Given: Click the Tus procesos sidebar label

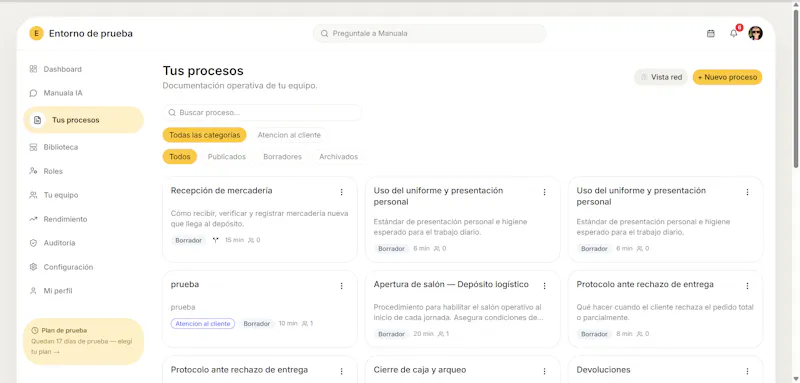Looking at the screenshot, I should click(76, 120).
